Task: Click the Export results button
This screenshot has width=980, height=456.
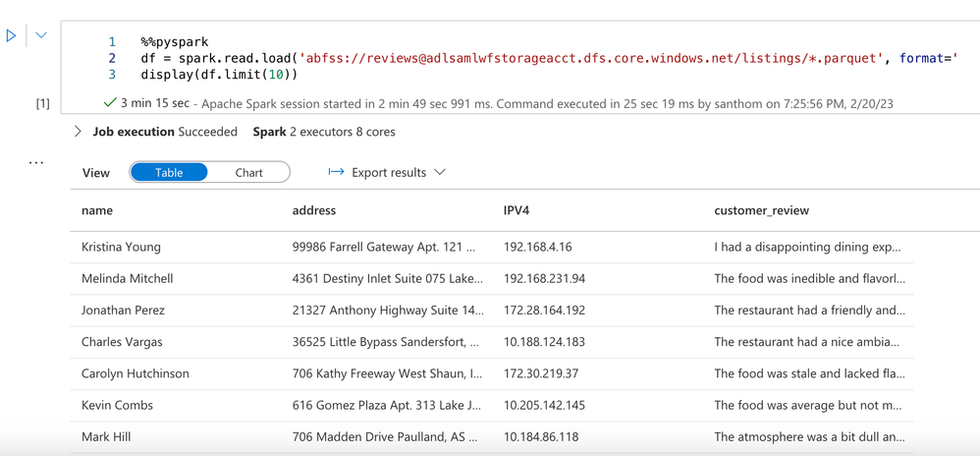Action: 388,173
